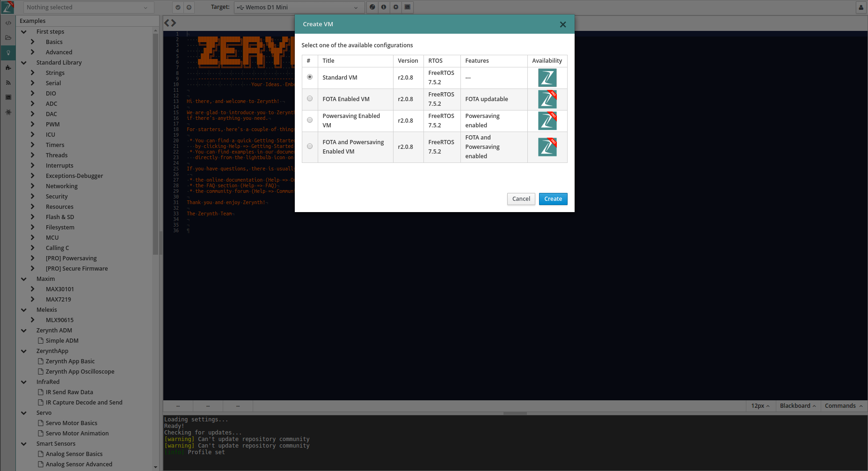
Task: Select the Standard VM radio button
Action: tap(310, 77)
